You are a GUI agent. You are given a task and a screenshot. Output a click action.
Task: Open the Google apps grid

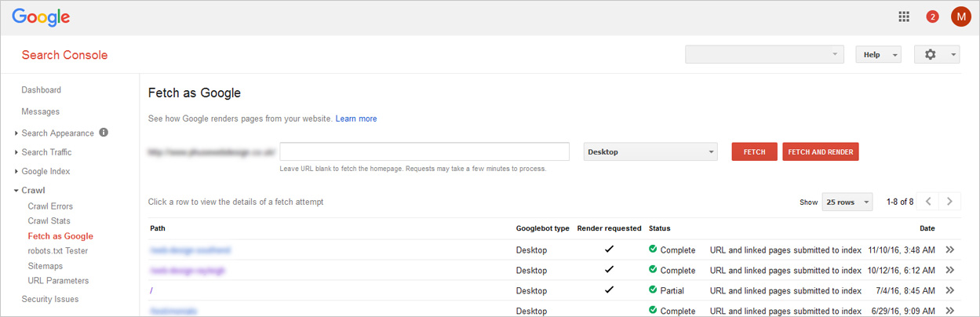[x=904, y=16]
